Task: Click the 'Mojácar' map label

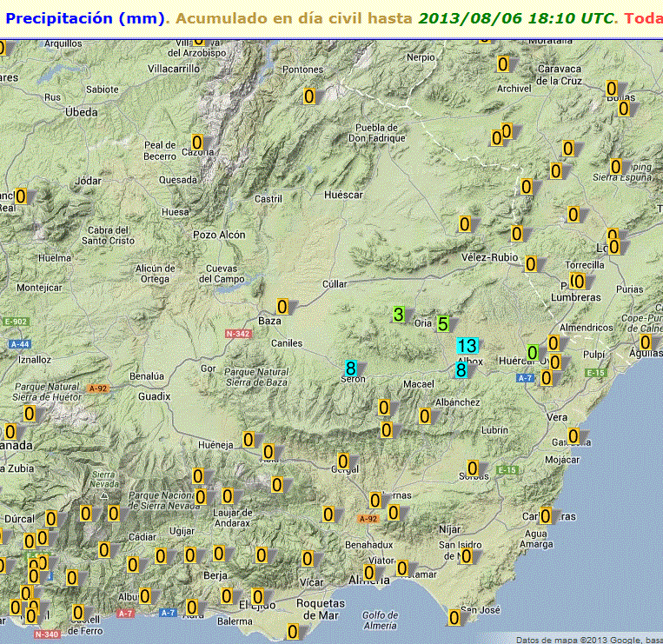Action: tap(562, 460)
